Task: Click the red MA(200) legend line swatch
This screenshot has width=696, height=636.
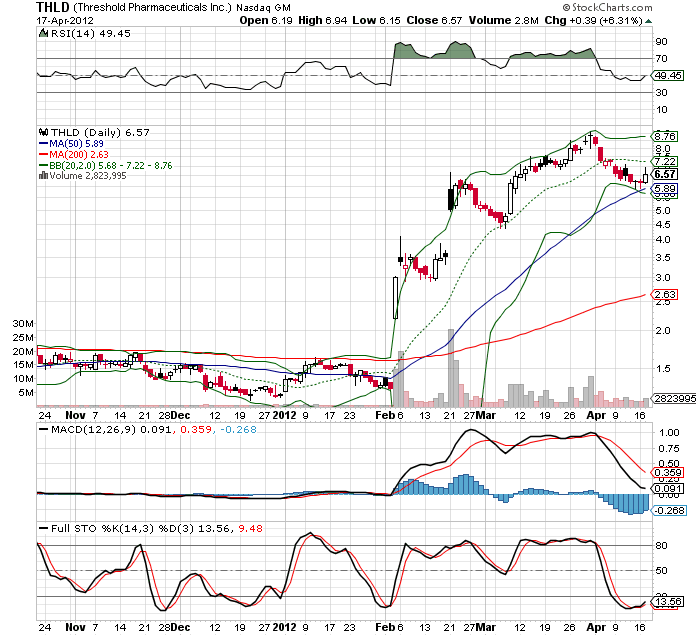Action: 44,154
